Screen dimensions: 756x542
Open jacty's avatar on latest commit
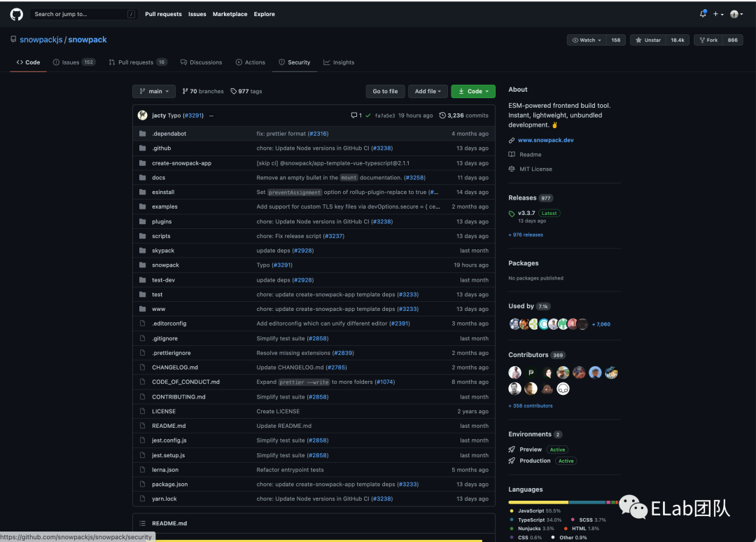(142, 116)
